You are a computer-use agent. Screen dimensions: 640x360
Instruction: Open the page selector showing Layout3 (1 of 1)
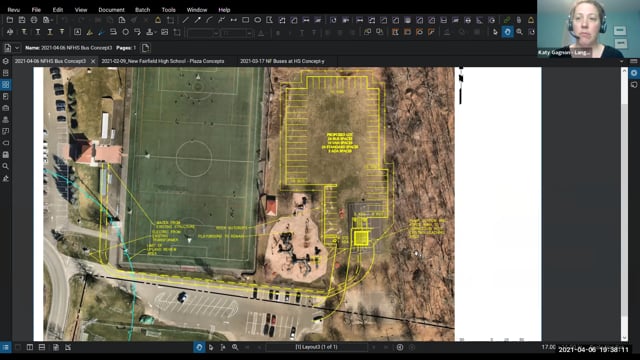(x=316, y=347)
